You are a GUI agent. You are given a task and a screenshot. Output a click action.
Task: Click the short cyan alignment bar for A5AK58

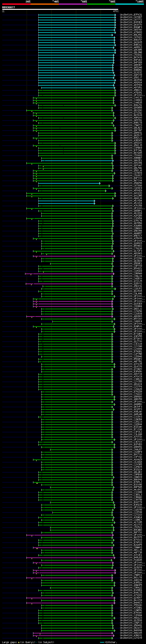point(69,183)
